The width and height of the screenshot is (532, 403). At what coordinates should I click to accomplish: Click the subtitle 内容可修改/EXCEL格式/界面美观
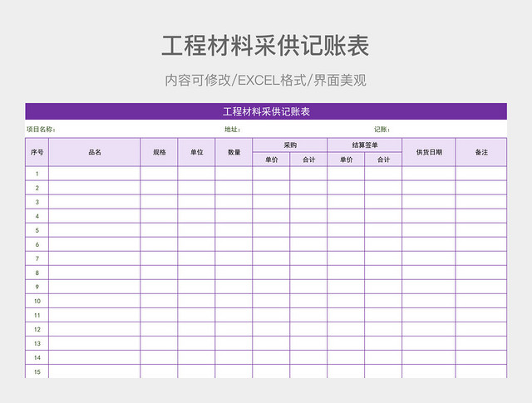(x=266, y=81)
